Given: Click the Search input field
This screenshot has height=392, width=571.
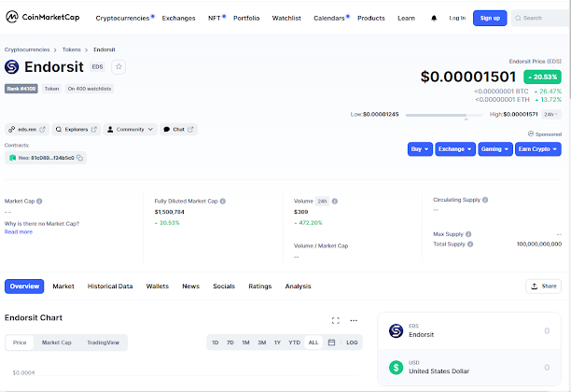Looking at the screenshot, I should (x=544, y=18).
